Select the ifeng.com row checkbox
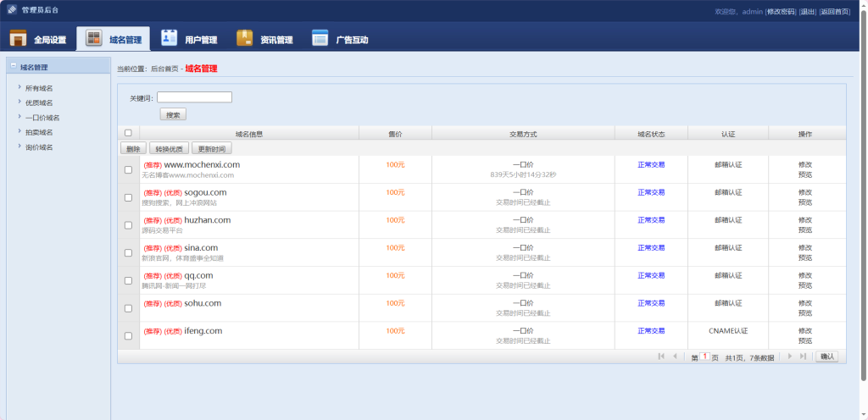This screenshot has width=868, height=420. click(x=128, y=336)
